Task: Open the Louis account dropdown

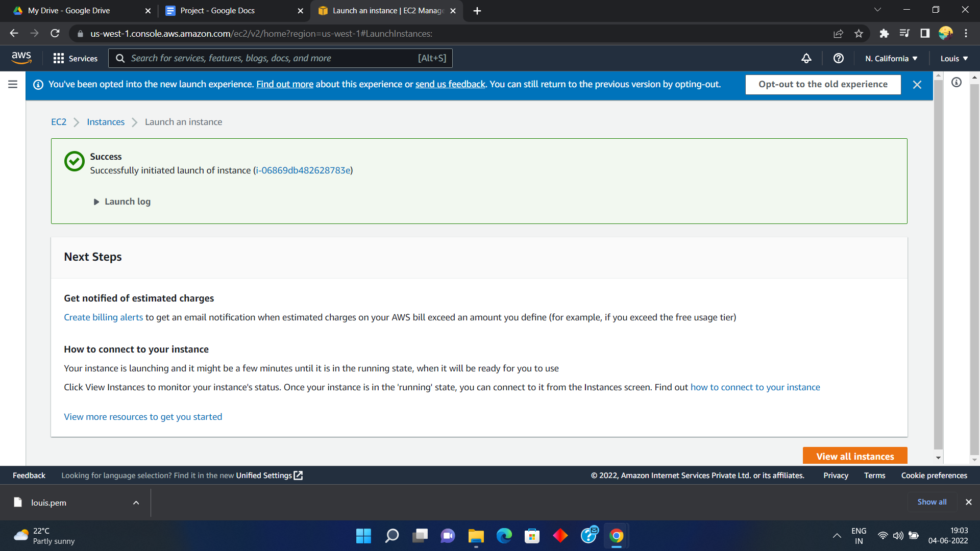Action: pos(954,58)
